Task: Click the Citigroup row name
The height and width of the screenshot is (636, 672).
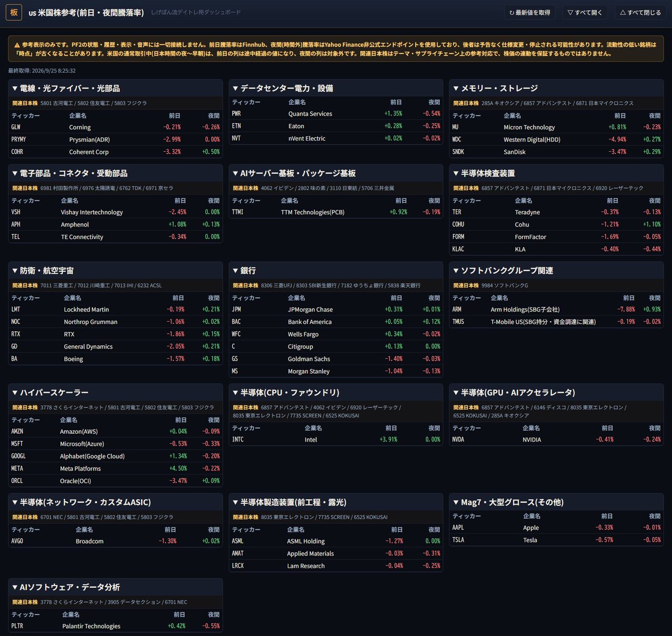Action: pos(300,347)
